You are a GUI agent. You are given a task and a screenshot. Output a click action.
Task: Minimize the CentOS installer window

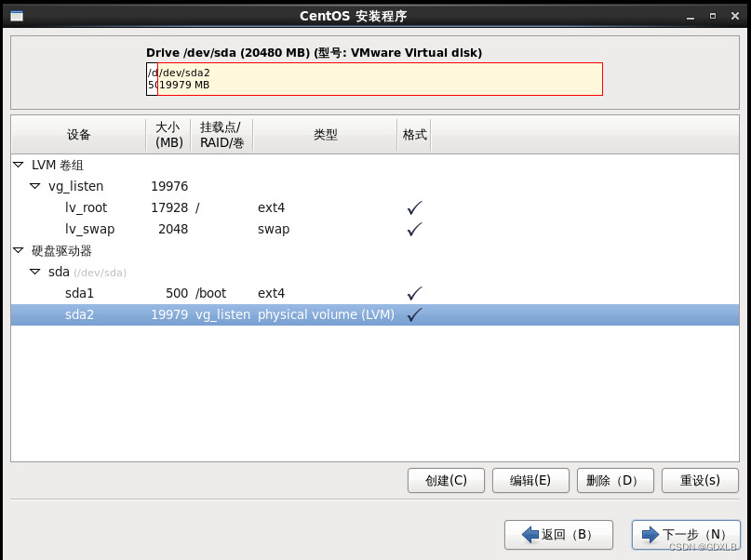pyautogui.click(x=690, y=16)
